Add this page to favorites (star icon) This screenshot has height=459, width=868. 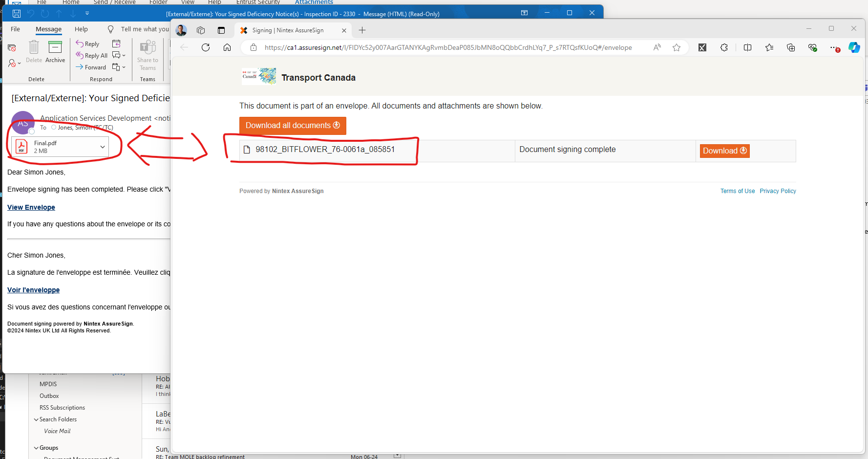(x=677, y=47)
